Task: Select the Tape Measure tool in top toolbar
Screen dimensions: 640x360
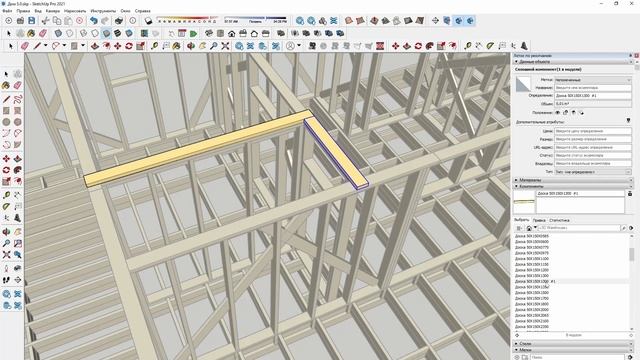Action: pos(154,46)
